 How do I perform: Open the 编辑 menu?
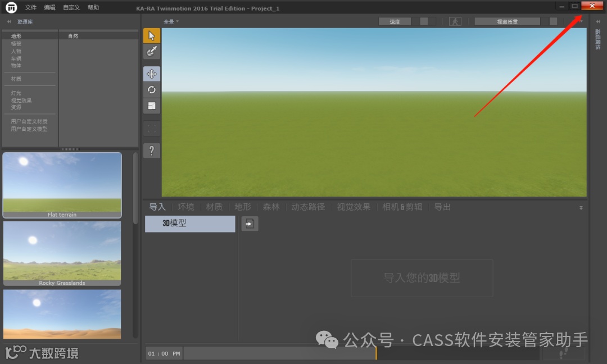[x=49, y=7]
